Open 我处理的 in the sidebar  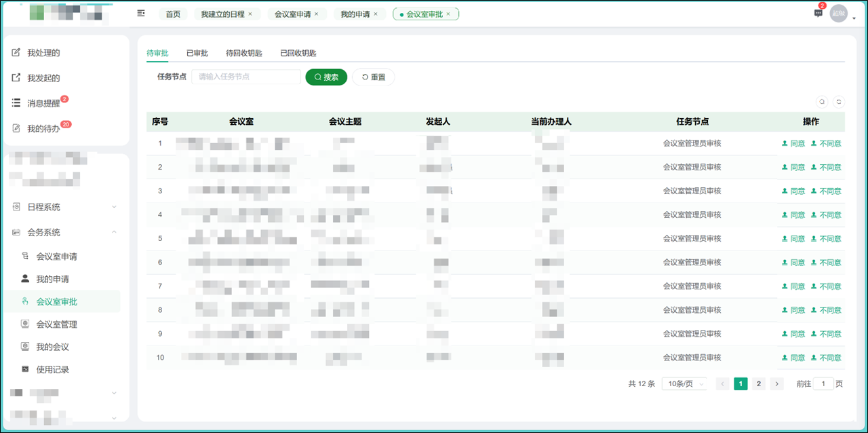pos(43,53)
